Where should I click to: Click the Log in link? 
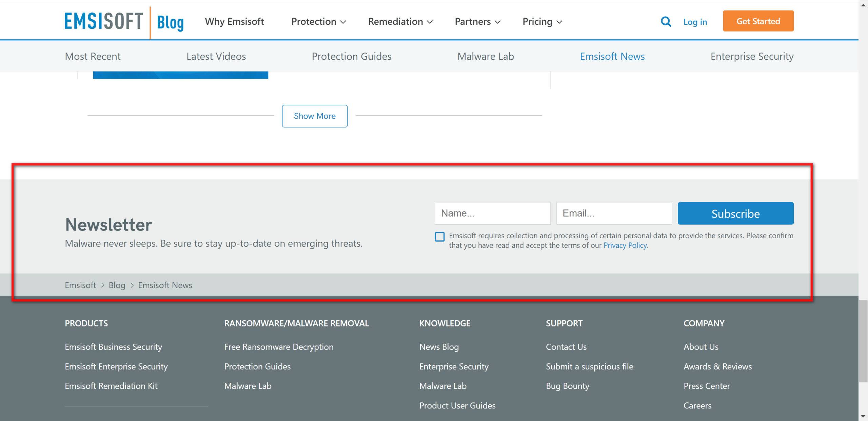pos(695,22)
